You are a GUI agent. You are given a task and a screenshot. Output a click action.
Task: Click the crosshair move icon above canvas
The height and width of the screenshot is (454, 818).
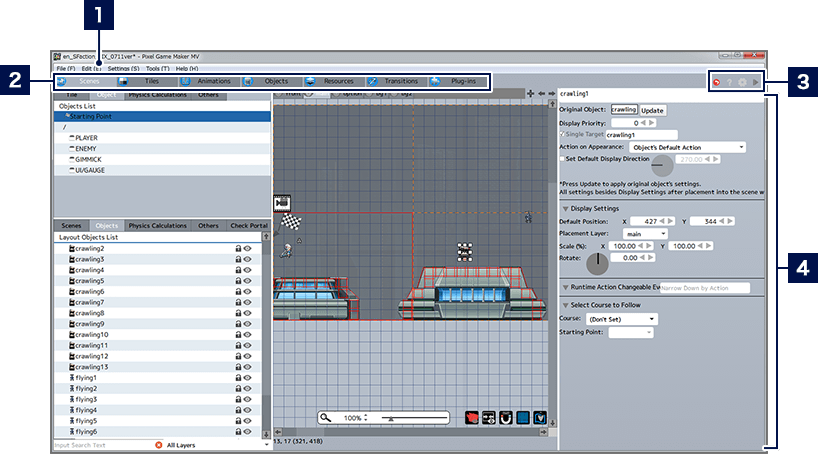tap(531, 93)
